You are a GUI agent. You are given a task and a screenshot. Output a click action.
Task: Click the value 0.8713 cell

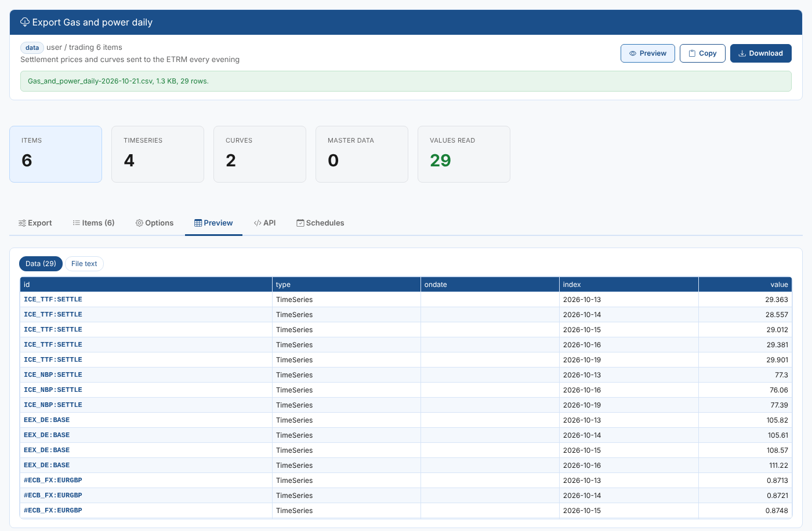(745, 481)
